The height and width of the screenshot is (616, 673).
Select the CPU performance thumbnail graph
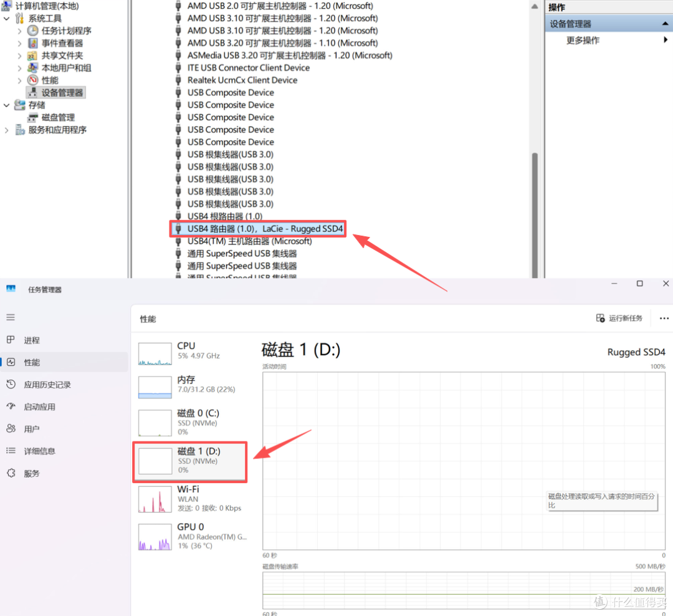coord(155,354)
